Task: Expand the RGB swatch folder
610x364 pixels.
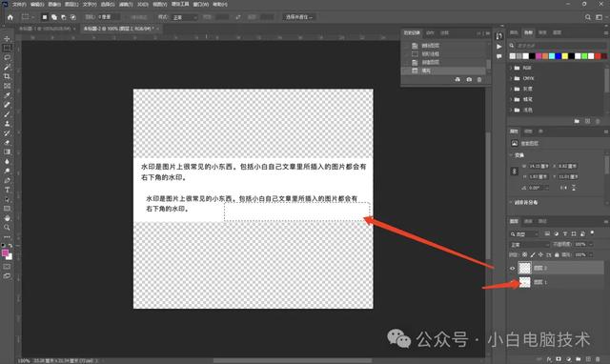Action: pyautogui.click(x=511, y=68)
